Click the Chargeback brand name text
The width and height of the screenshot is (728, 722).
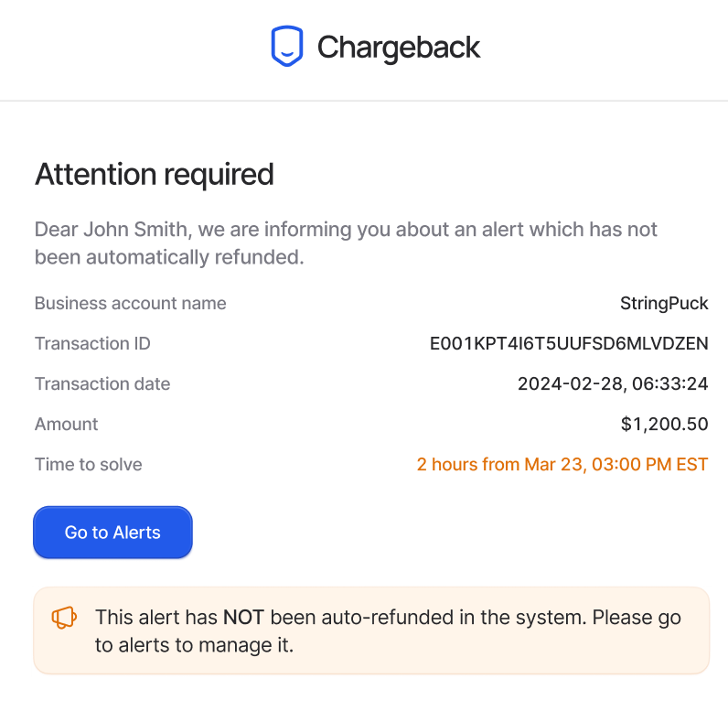(399, 48)
